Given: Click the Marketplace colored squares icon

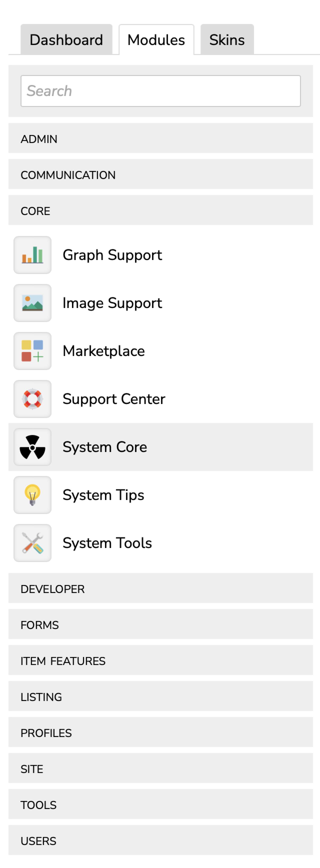Looking at the screenshot, I should [32, 351].
